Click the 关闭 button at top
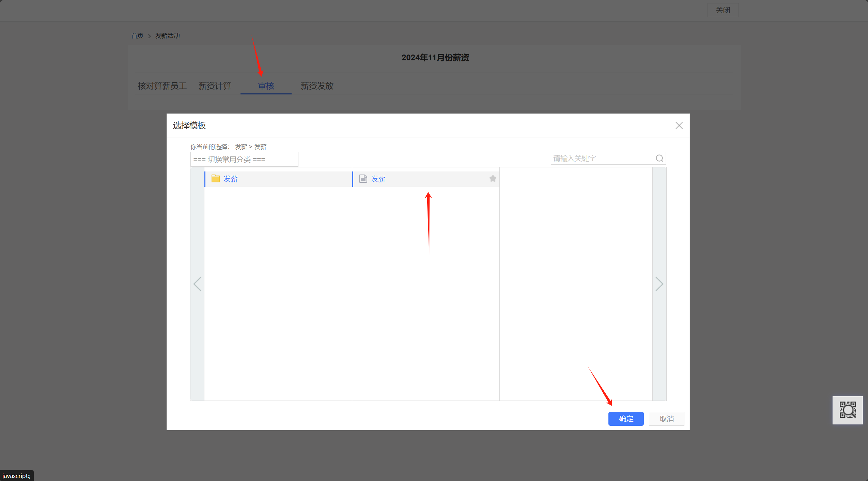868x481 pixels. tap(723, 10)
